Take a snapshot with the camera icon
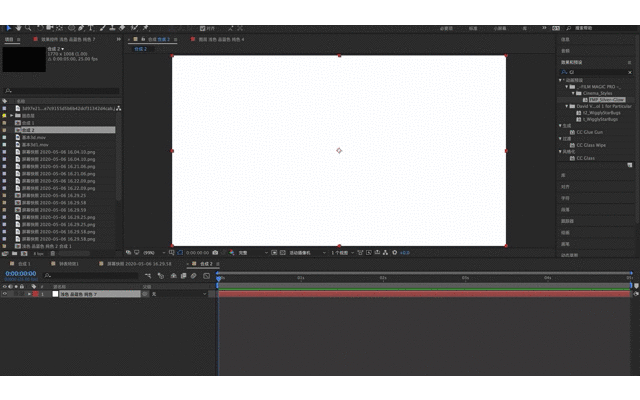Viewport: 640px width, 400px height. tap(215, 253)
